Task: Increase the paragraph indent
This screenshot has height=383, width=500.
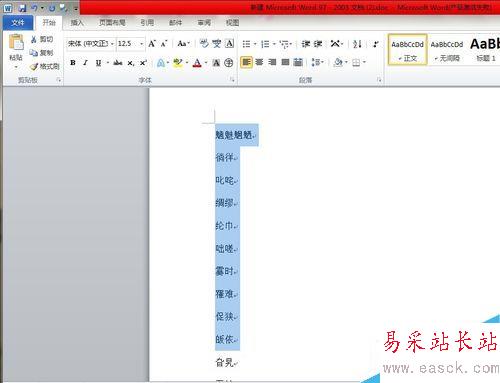Action: click(x=318, y=44)
